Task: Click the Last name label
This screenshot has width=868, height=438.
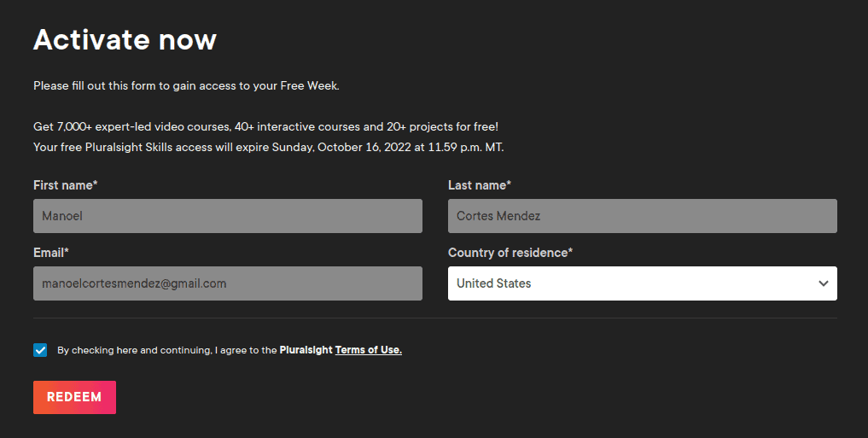Action: 480,185
